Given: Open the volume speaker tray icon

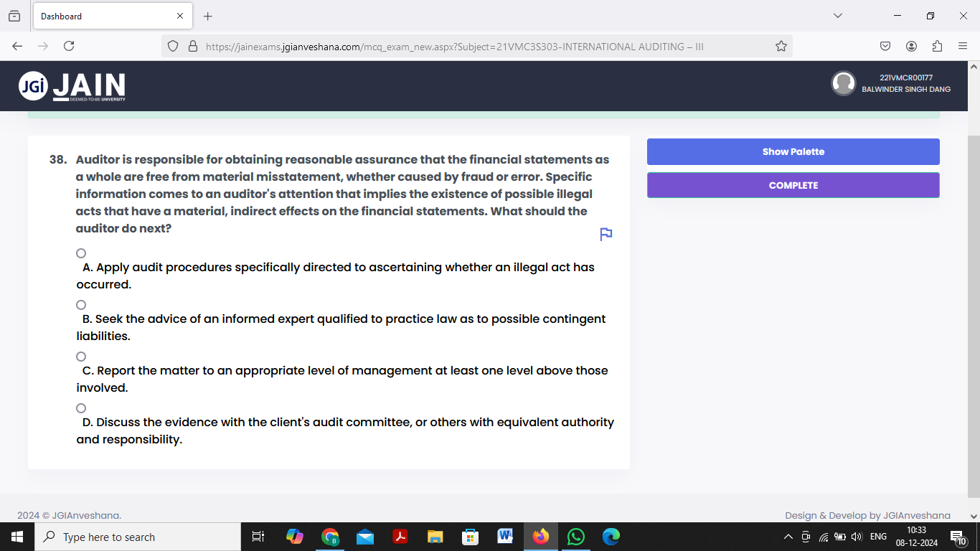Looking at the screenshot, I should (x=856, y=537).
